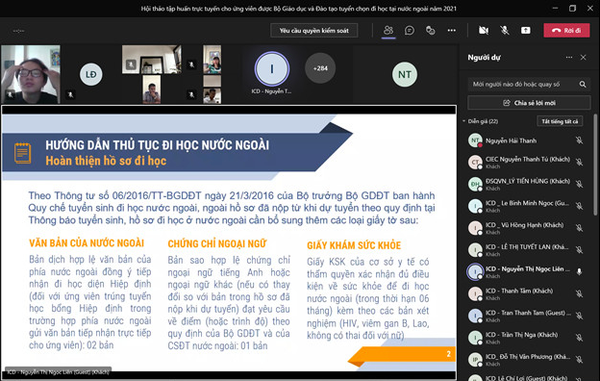Click the participants panel vertical scrollbar
600x381 pixels.
tap(595, 164)
